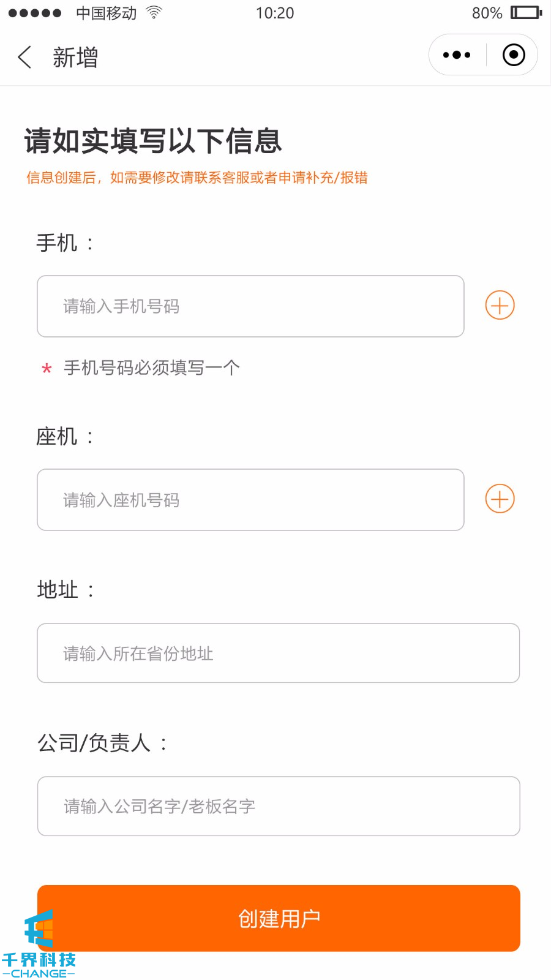The image size is (551, 980).
Task: Tap the battery status icon
Action: click(x=526, y=12)
